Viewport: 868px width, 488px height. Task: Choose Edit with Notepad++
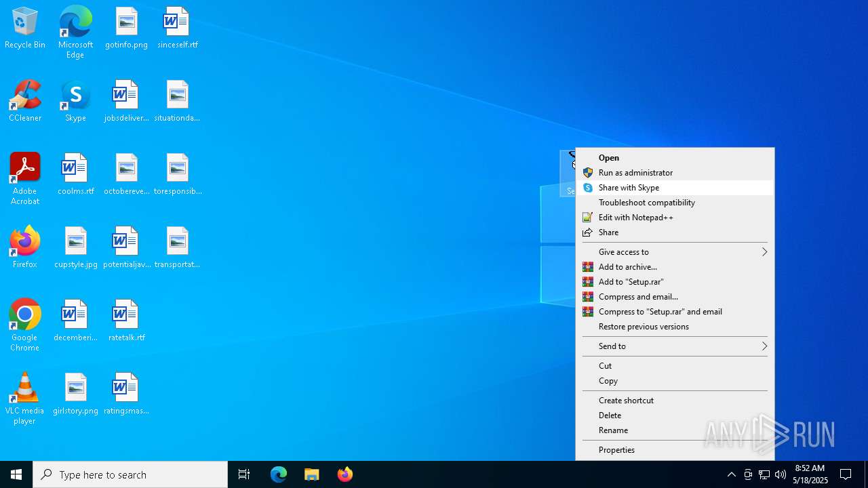(x=675, y=218)
